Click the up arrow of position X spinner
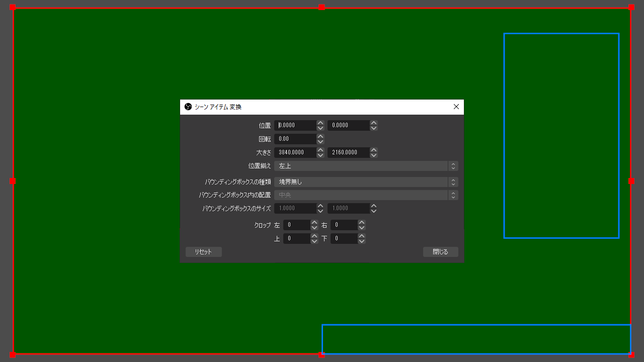Screen dimensions: 644x362 click(320, 123)
